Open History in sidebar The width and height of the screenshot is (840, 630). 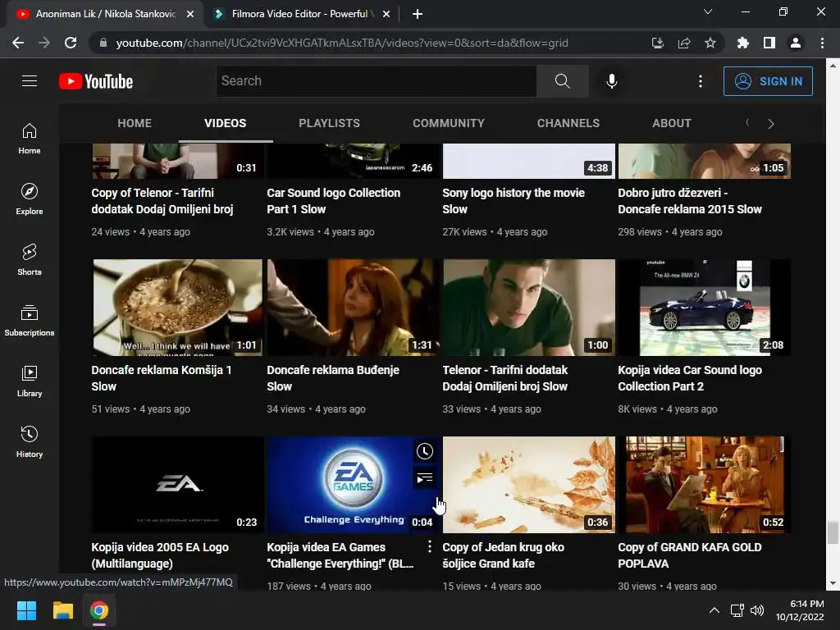click(x=30, y=442)
